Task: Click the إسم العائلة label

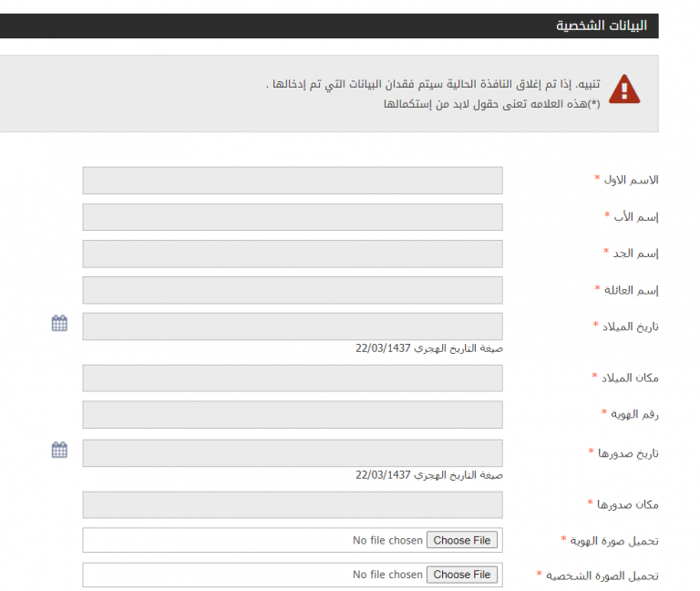Action: point(632,290)
